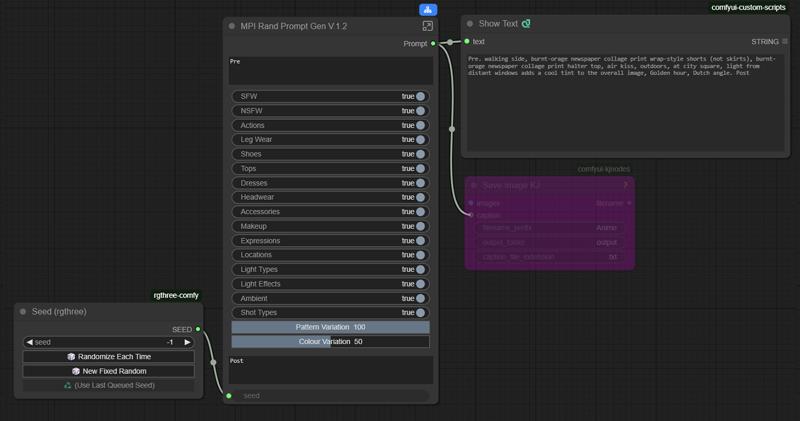
Task: Toggle the NSFW option
Action: point(420,111)
